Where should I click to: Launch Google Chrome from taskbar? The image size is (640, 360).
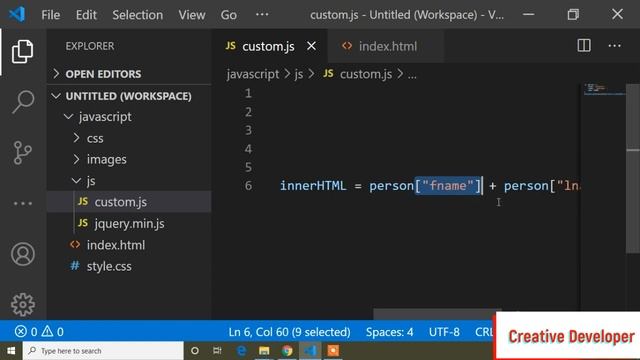coord(287,351)
